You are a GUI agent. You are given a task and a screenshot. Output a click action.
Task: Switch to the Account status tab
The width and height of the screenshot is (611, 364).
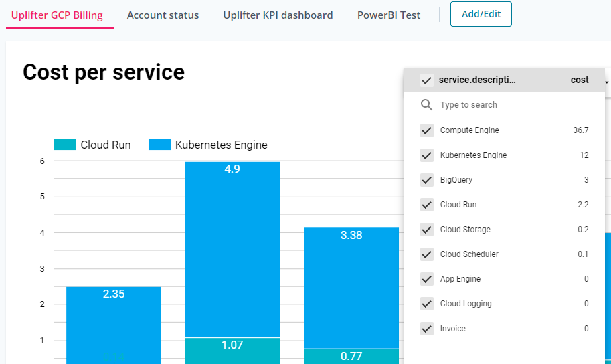tap(163, 15)
